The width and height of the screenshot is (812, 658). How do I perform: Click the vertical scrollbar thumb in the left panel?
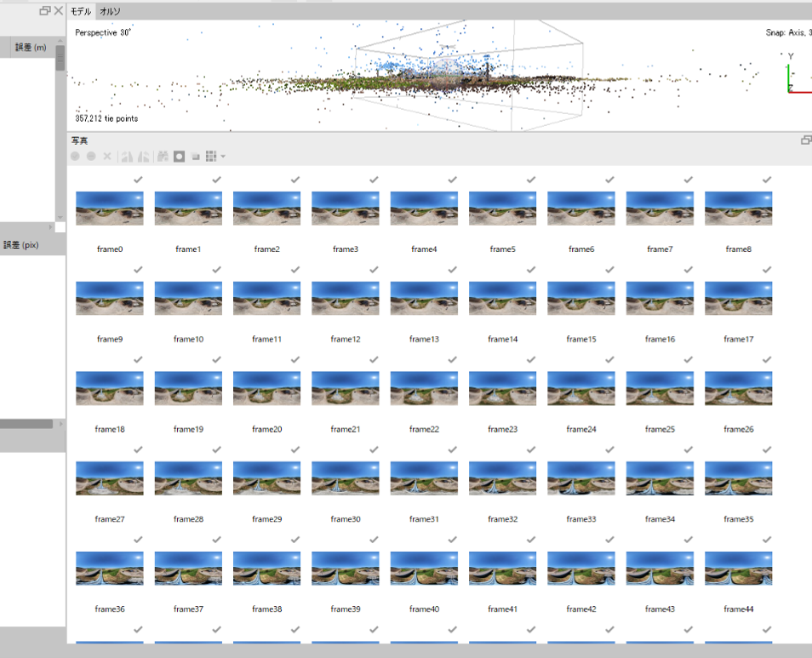click(x=60, y=58)
